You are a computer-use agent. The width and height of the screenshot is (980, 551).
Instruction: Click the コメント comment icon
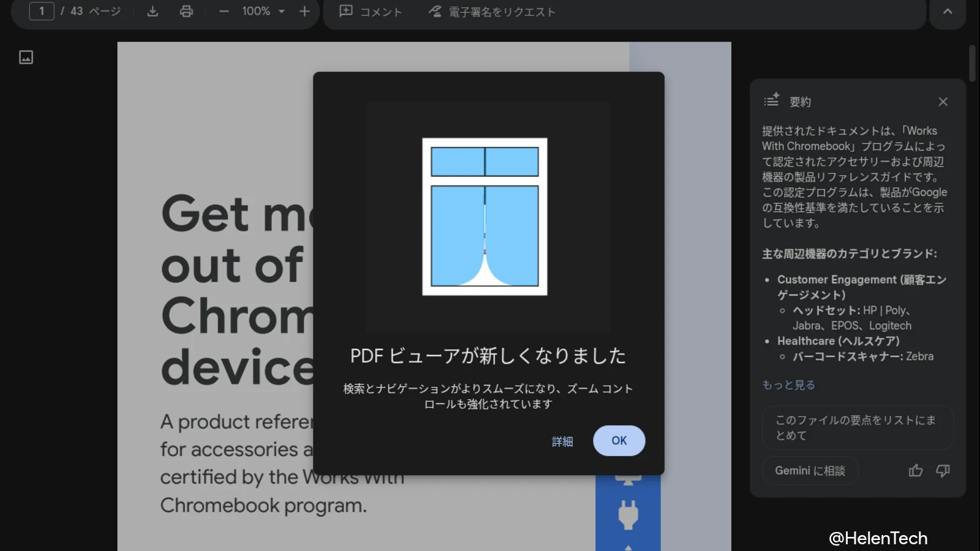pyautogui.click(x=347, y=11)
